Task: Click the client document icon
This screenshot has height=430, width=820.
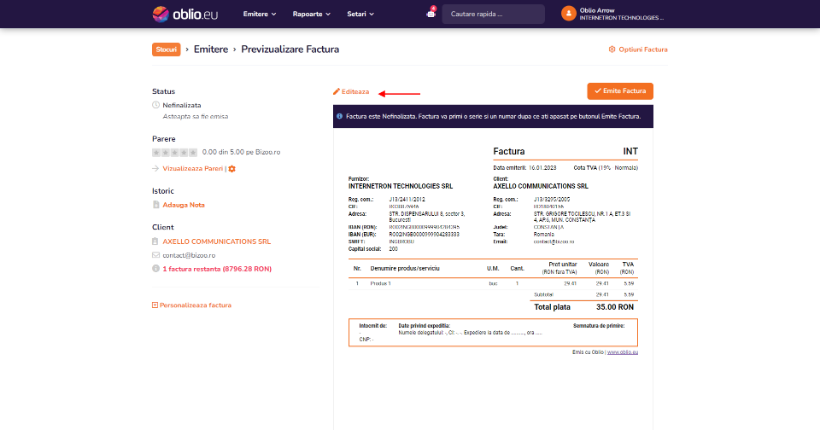Action: (x=155, y=242)
